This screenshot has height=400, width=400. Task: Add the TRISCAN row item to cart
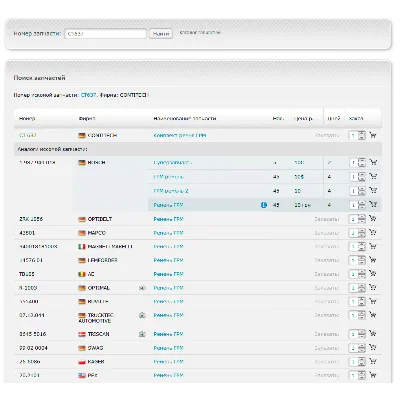click(x=373, y=334)
